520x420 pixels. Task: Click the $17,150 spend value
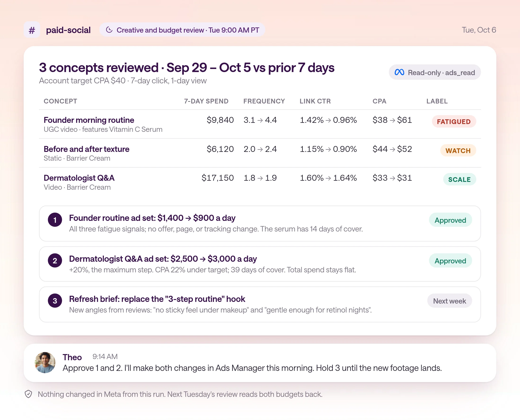tap(218, 178)
